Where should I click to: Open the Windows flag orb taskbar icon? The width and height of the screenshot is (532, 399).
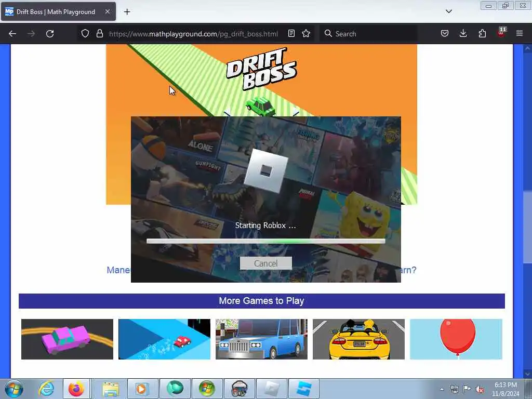pos(207,389)
